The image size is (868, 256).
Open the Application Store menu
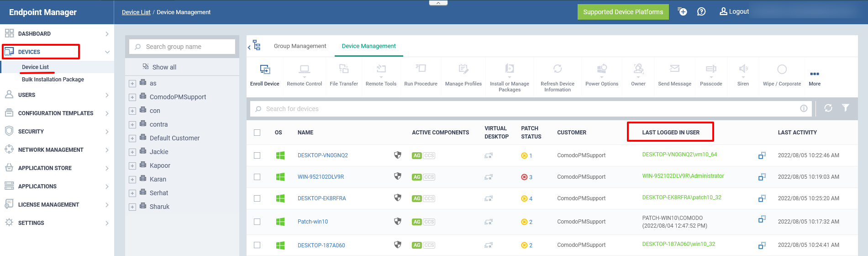point(57,168)
